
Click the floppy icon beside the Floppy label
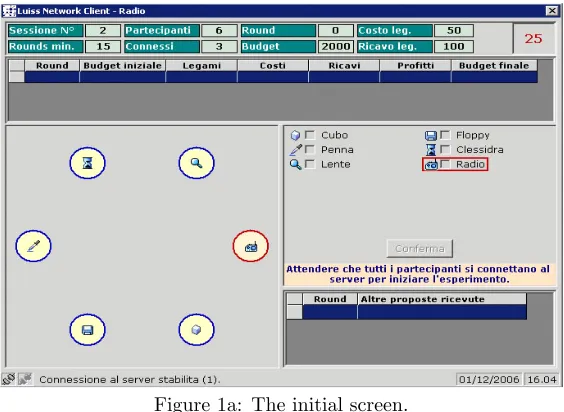430,135
